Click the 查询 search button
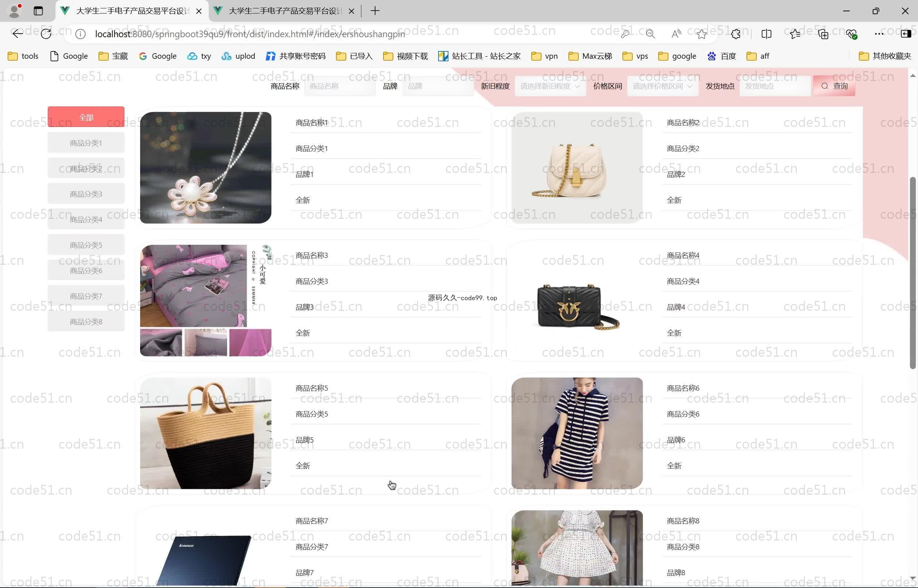 [x=834, y=86]
